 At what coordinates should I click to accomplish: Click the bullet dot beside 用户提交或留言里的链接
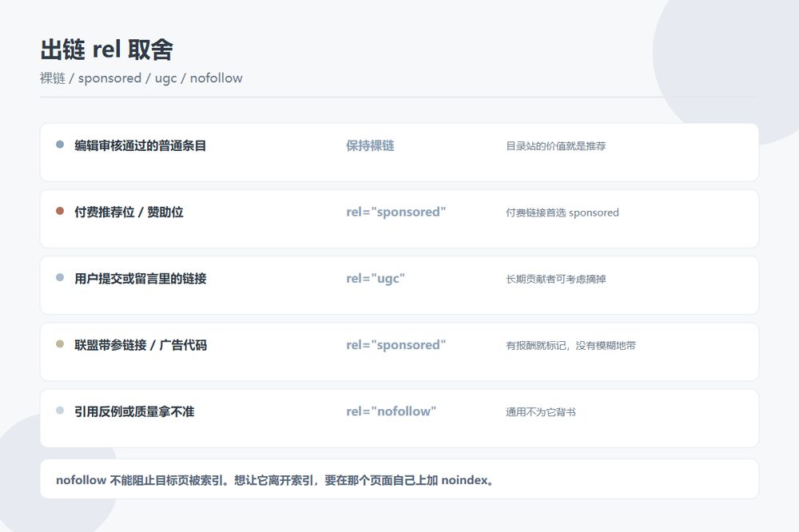coord(60,278)
